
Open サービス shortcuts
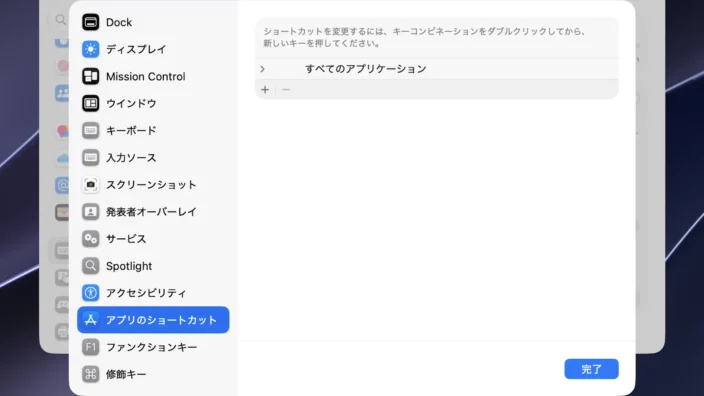pyautogui.click(x=153, y=239)
